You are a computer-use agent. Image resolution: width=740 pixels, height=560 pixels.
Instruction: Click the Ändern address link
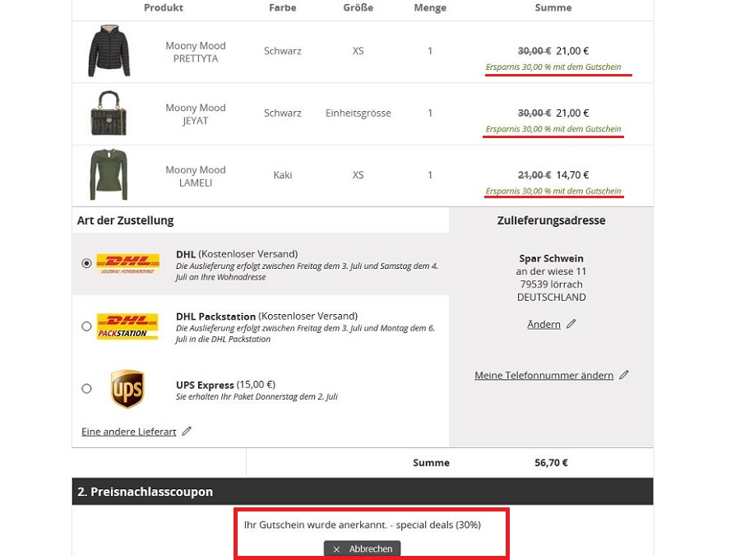pos(543,324)
